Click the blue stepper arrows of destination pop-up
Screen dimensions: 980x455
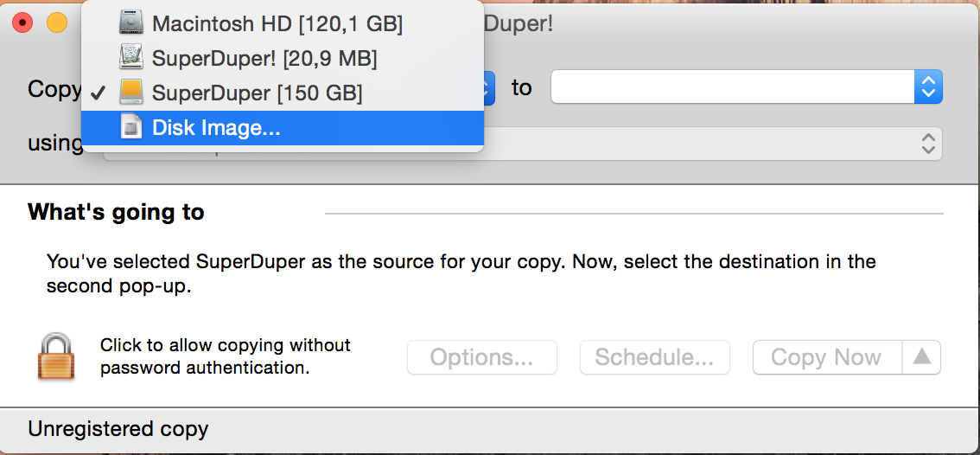coord(928,87)
